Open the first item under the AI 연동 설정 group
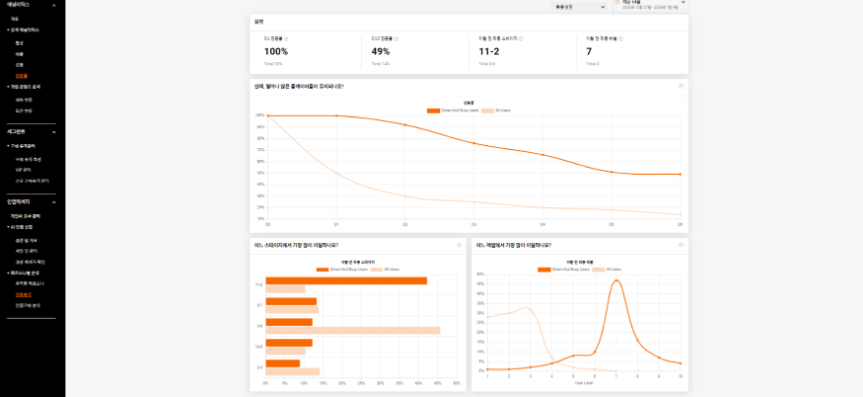Image resolution: width=863 pixels, height=397 pixels. (x=26, y=241)
